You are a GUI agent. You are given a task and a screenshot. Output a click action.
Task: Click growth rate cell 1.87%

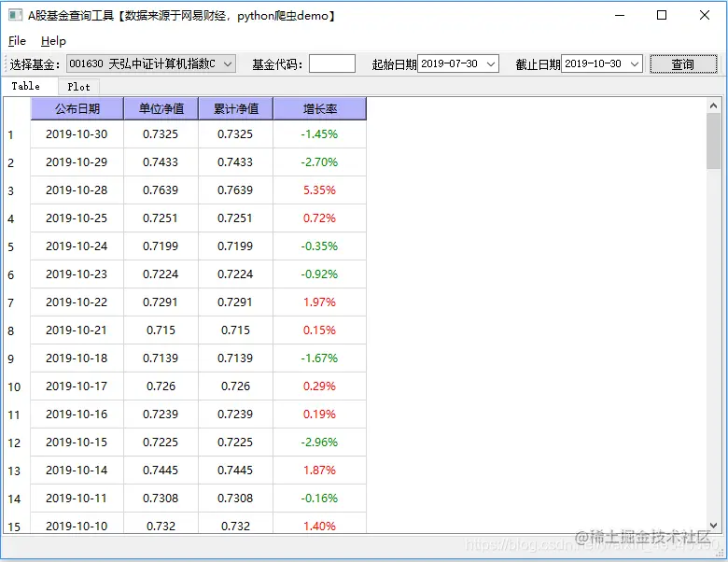pyautogui.click(x=320, y=470)
